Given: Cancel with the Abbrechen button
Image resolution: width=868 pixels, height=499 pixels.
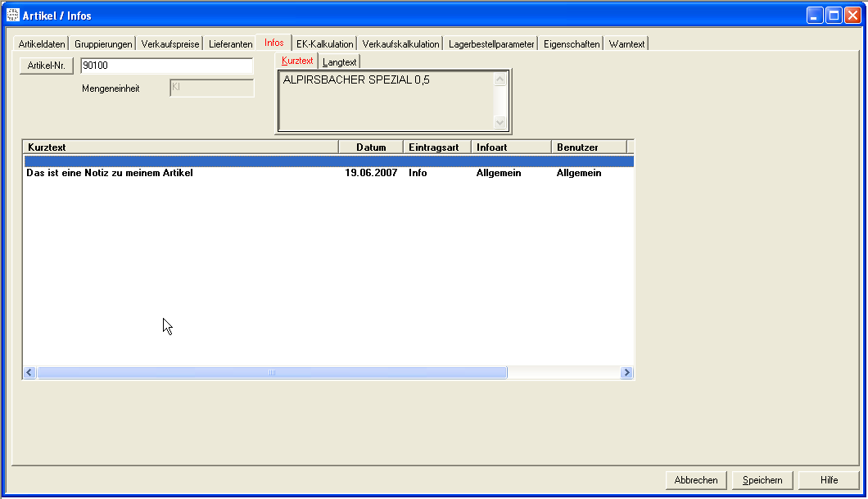Looking at the screenshot, I should (x=696, y=480).
